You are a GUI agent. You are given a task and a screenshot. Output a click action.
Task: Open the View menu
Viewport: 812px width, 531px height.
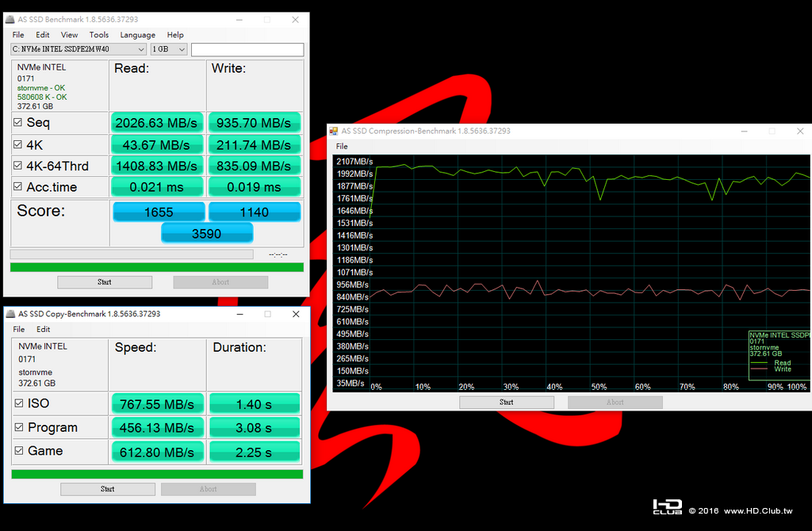70,35
